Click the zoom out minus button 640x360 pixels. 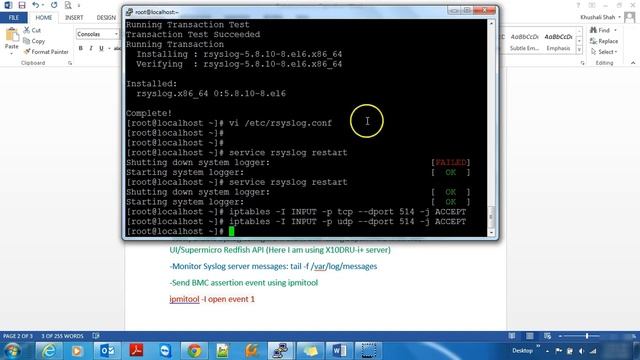[x=560, y=336]
